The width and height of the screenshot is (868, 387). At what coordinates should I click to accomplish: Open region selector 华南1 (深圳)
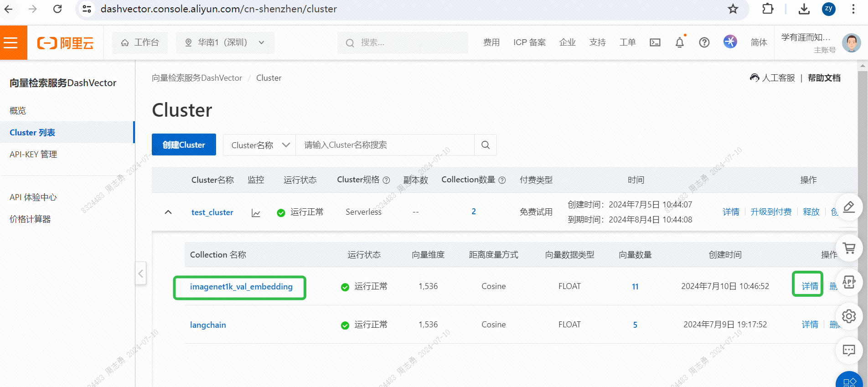[225, 42]
